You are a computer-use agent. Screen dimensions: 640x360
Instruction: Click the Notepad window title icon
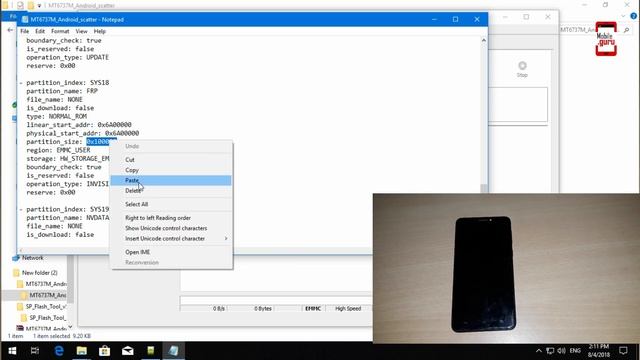pos(25,19)
